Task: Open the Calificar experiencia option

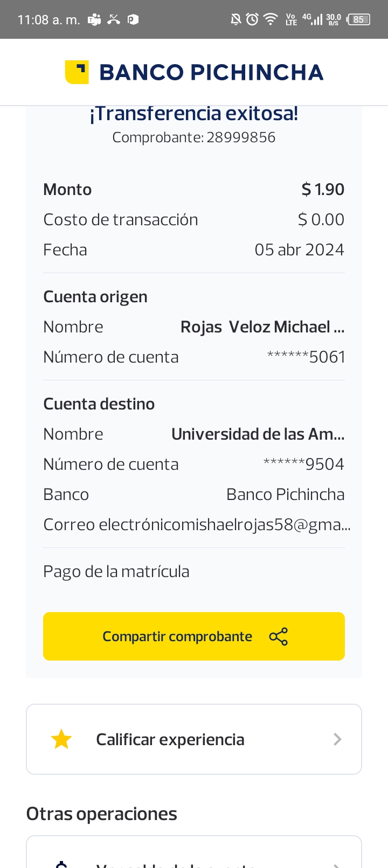Action: (170, 739)
